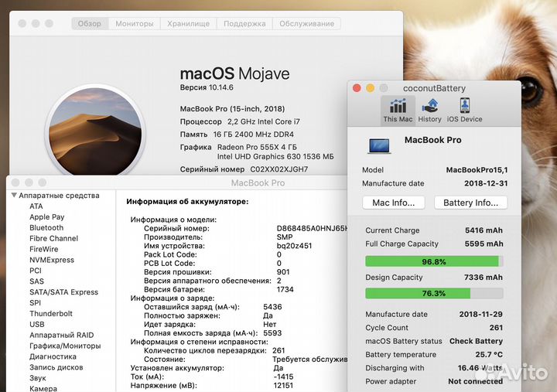Click the 5595 mAh full charge value
The height and width of the screenshot is (392, 557).
[484, 244]
